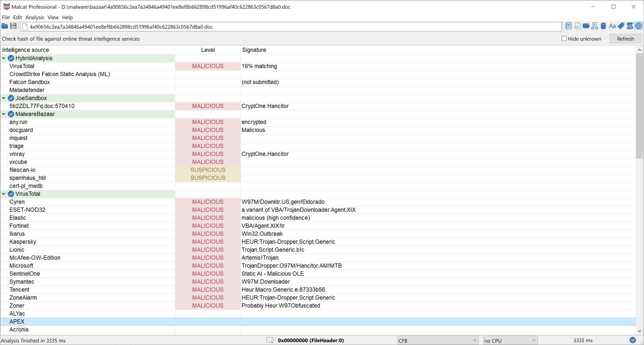Image resolution: width=644 pixels, height=345 pixels.
Task: Click the scrollbar down arrow
Action: pyautogui.click(x=640, y=331)
